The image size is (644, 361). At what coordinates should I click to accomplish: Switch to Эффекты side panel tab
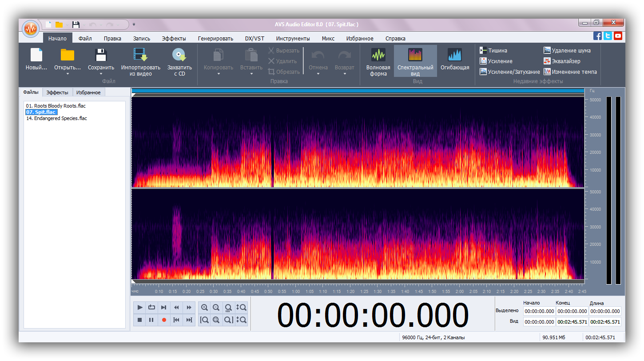pos(57,92)
